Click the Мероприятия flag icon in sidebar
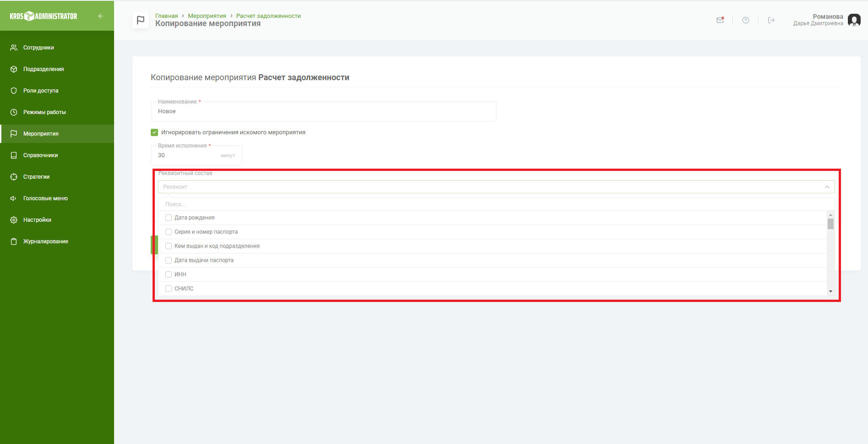The image size is (868, 444). click(x=14, y=134)
